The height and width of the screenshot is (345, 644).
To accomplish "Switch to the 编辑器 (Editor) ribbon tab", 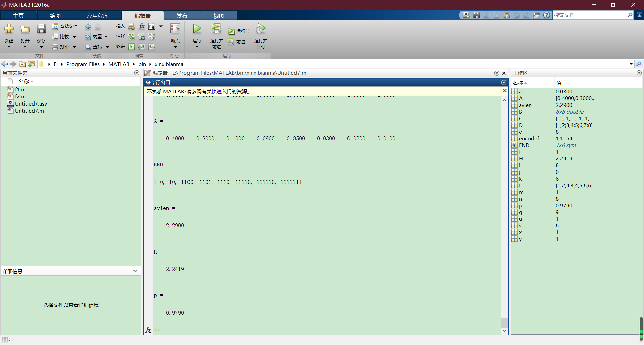I will point(142,15).
